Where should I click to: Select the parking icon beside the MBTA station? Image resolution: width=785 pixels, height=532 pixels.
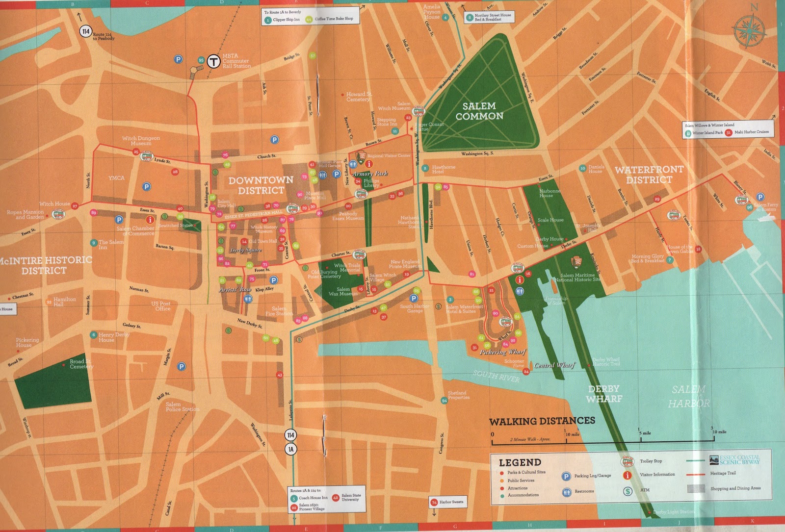point(179,59)
